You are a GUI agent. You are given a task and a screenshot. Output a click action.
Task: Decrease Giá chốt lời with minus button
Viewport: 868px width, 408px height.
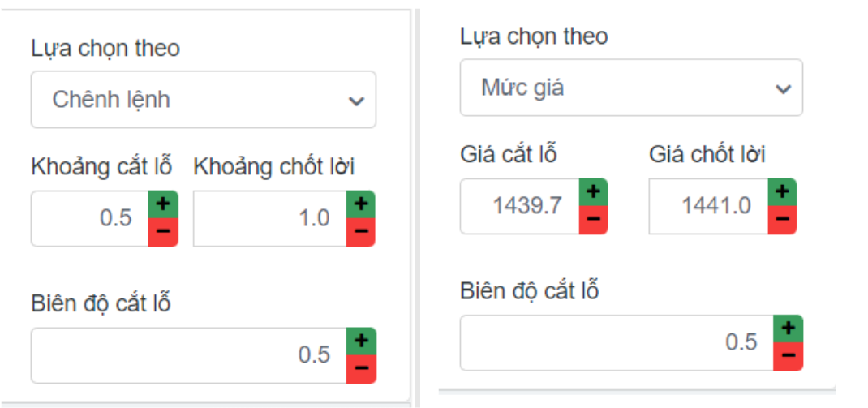click(782, 220)
